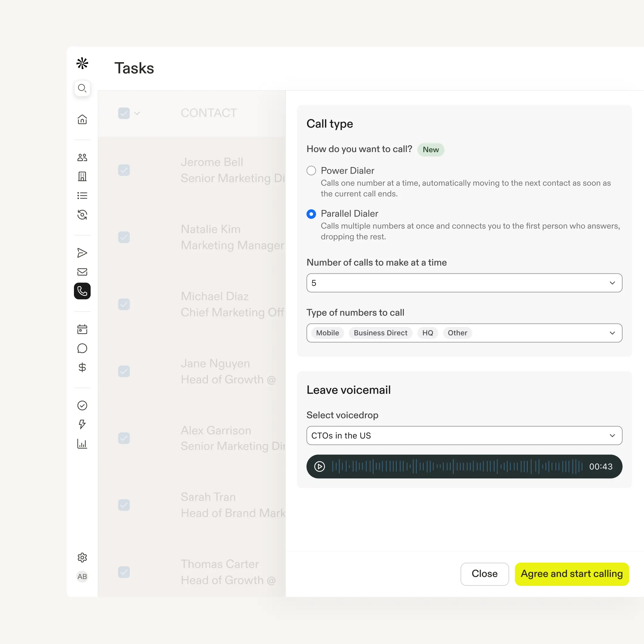Open settings gear at sidebar bottom

pos(82,557)
